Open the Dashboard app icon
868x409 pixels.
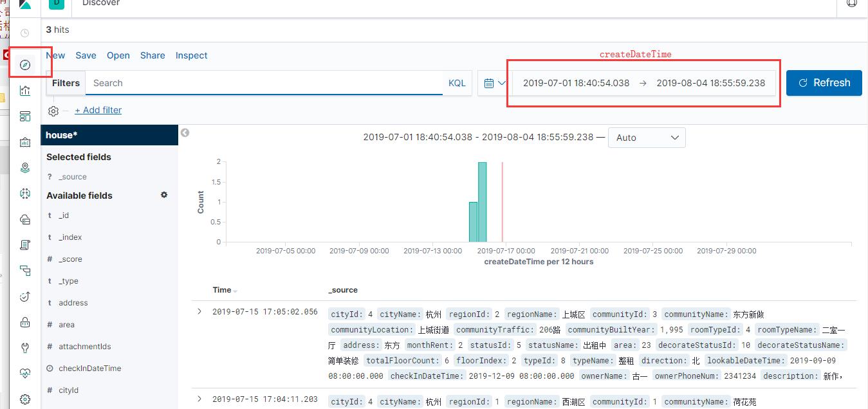[25, 116]
